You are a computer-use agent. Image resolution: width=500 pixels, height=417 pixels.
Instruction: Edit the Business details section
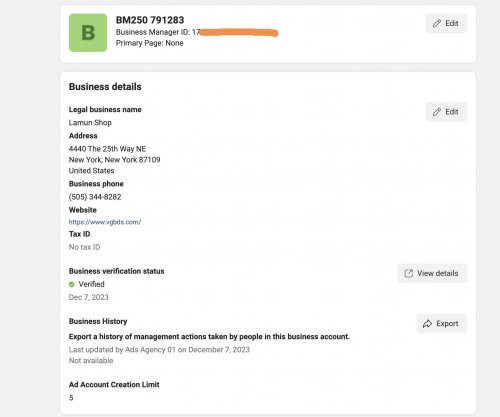tap(446, 112)
